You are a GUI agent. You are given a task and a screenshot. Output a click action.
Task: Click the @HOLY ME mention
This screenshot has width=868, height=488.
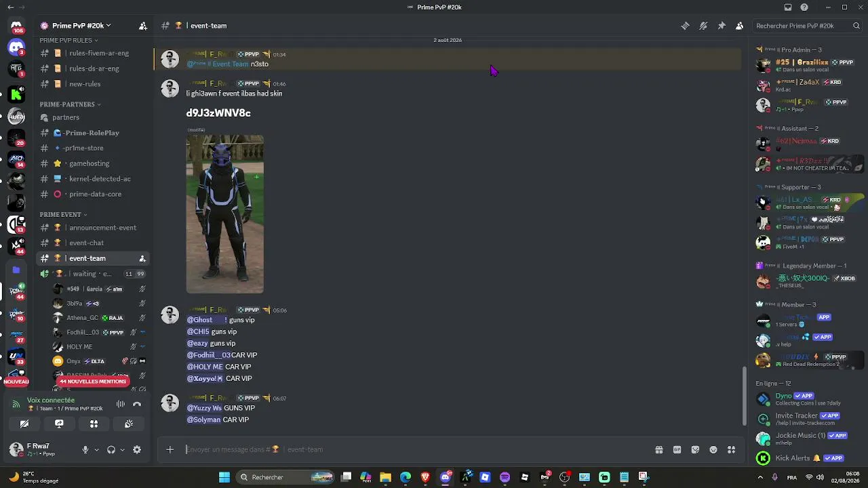pos(205,367)
